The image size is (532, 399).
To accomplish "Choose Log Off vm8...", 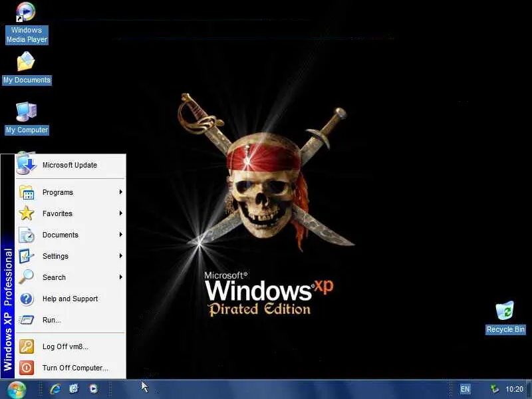I will coord(70,346).
